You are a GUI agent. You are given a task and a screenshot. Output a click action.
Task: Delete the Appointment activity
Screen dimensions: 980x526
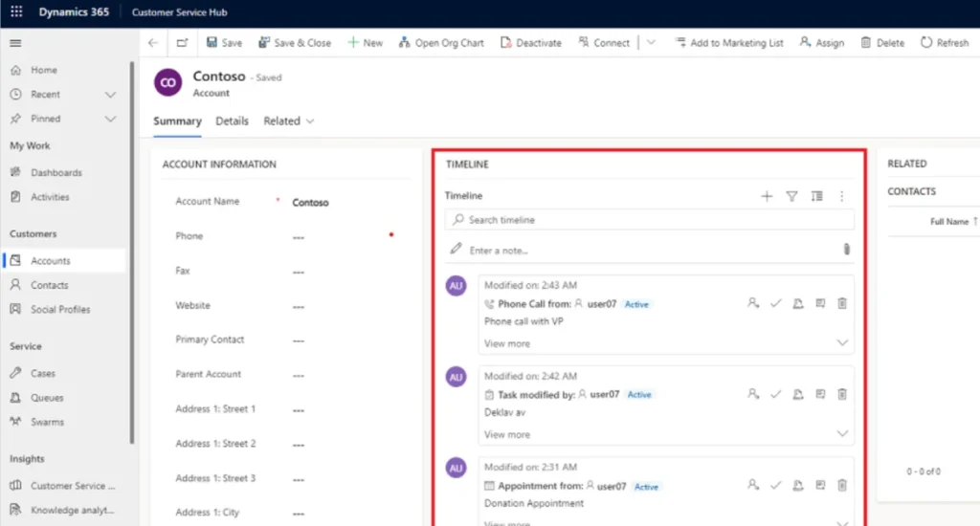tap(842, 485)
